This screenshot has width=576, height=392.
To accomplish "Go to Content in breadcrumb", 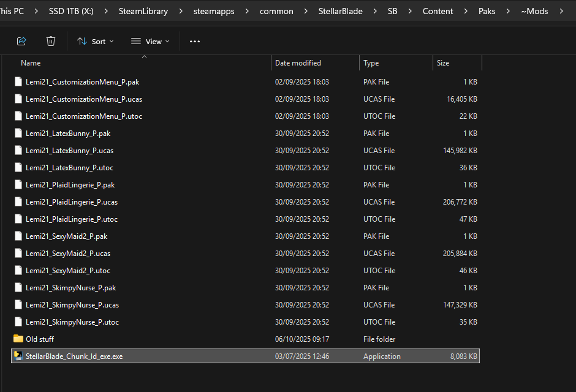I will [438, 11].
